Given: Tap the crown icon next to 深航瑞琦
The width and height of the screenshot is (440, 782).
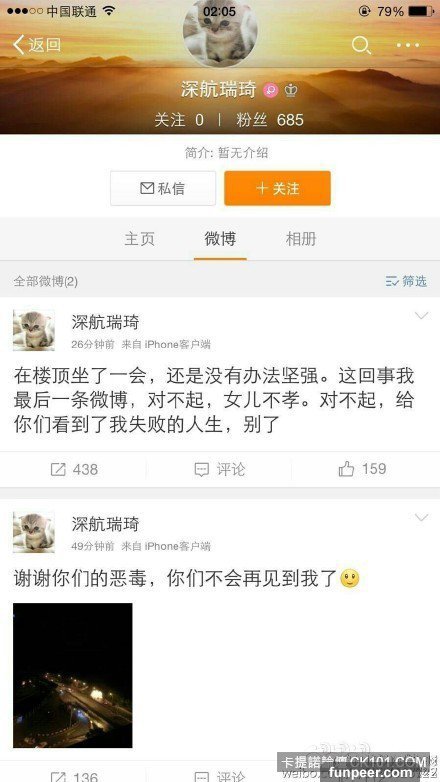Looking at the screenshot, I should (x=291, y=90).
